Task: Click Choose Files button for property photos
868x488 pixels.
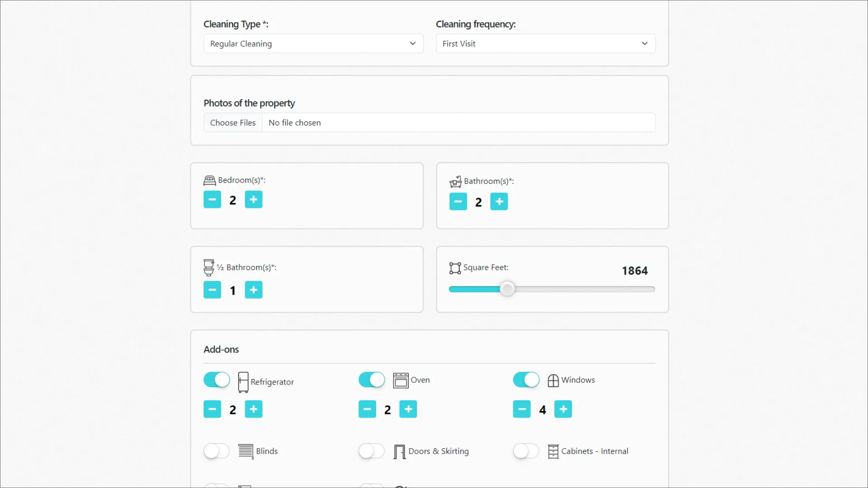Action: [232, 123]
